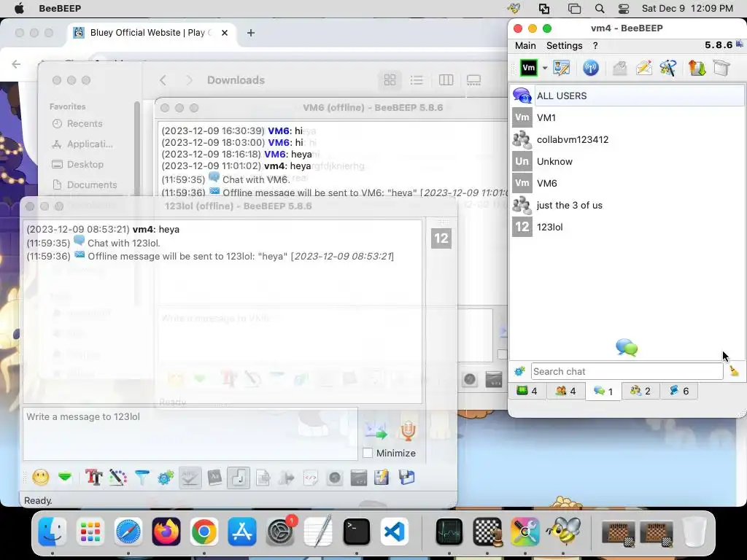
Task: Select 123lol in the chat list
Action: (627, 227)
